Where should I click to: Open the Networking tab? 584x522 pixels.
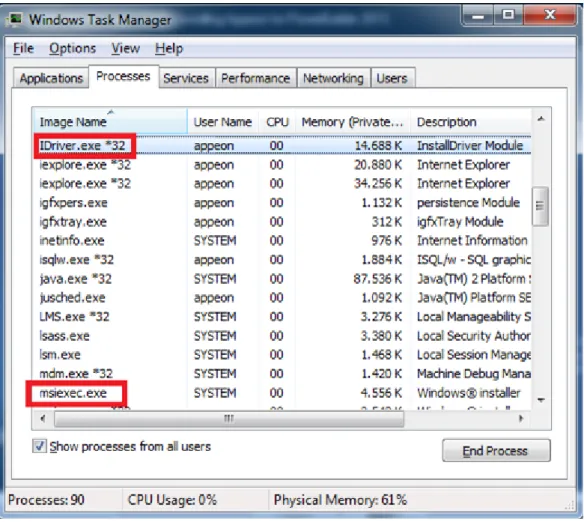point(333,78)
